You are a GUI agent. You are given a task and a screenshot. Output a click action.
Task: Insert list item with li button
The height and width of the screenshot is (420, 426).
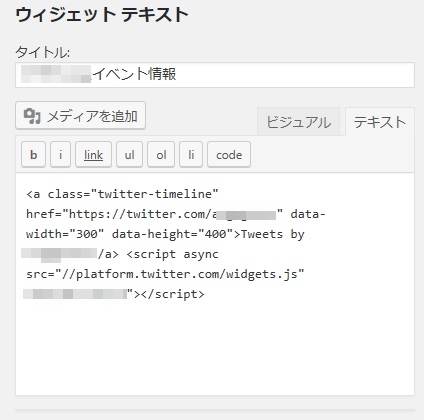tap(191, 155)
